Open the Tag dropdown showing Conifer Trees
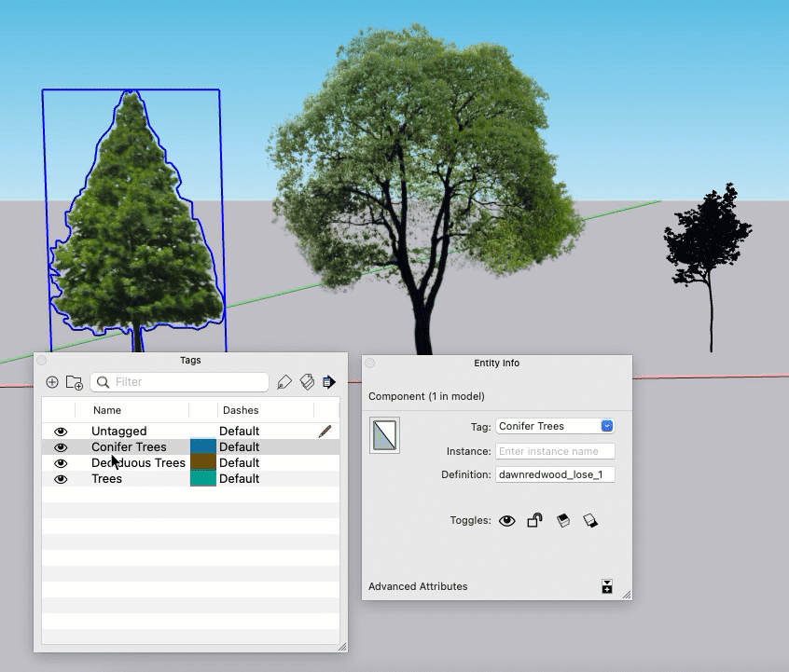 (x=605, y=425)
